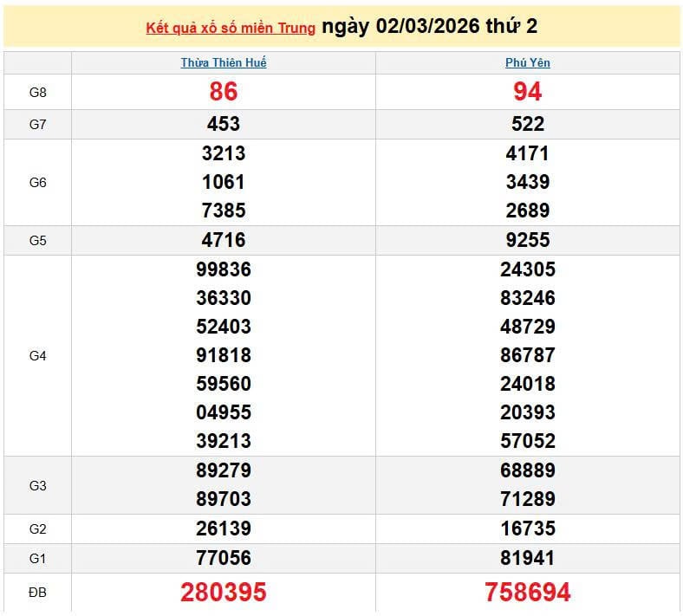Click the G4 row label

37,355
